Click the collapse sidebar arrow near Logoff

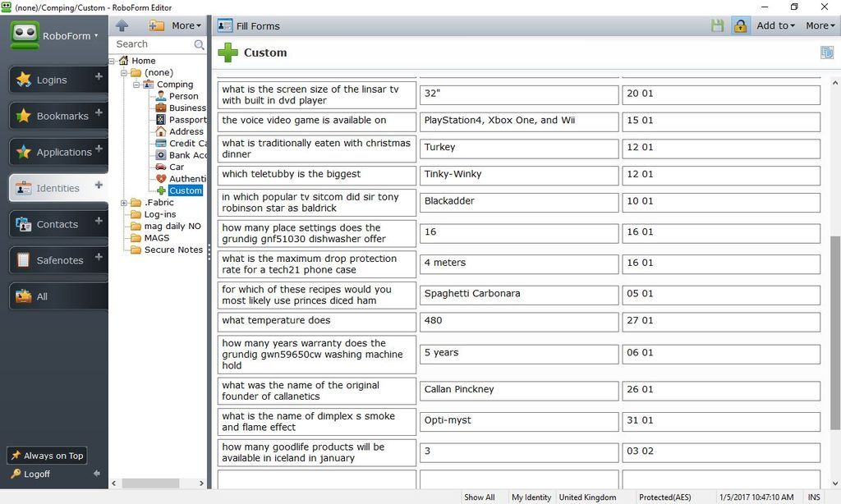point(97,474)
